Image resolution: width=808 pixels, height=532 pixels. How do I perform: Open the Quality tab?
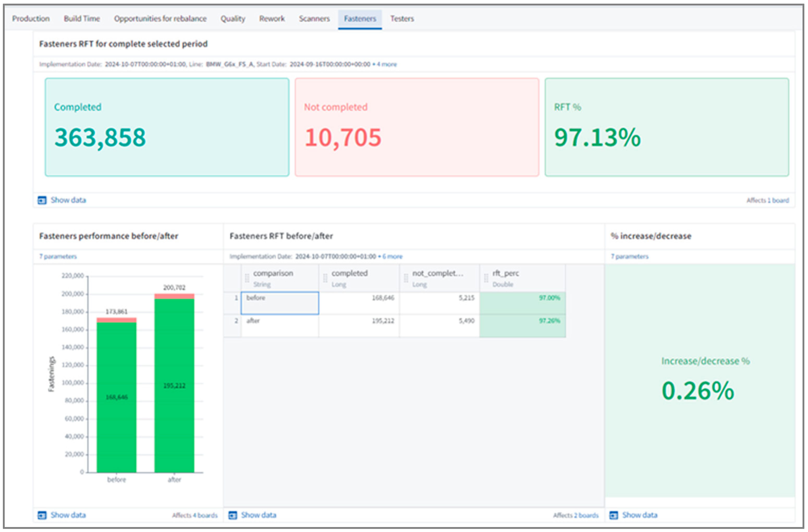[232, 19]
